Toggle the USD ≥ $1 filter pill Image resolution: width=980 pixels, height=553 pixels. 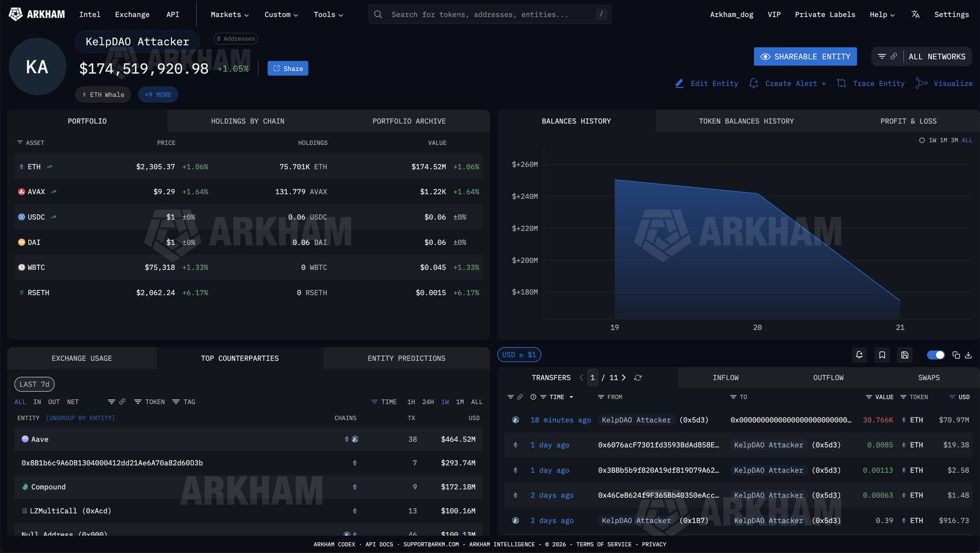pos(519,354)
